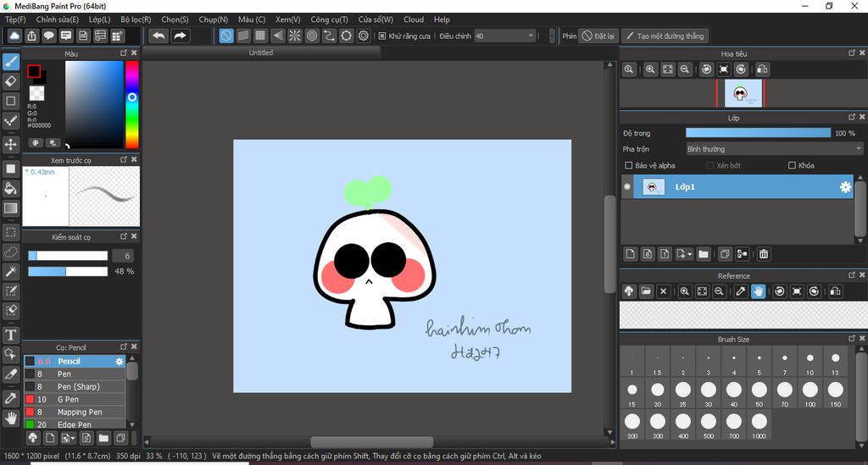Open the Pha trộn blend mode dropdown
This screenshot has width=868, height=465.
coord(774,149)
